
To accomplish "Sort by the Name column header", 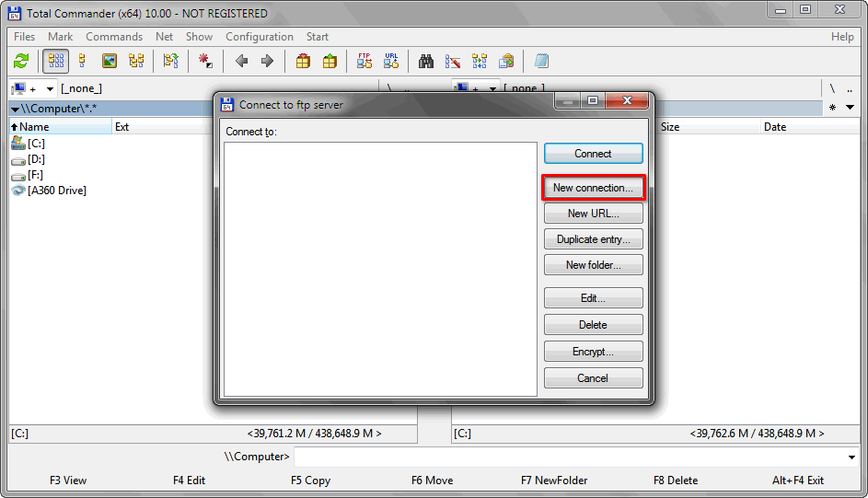I will pos(61,127).
